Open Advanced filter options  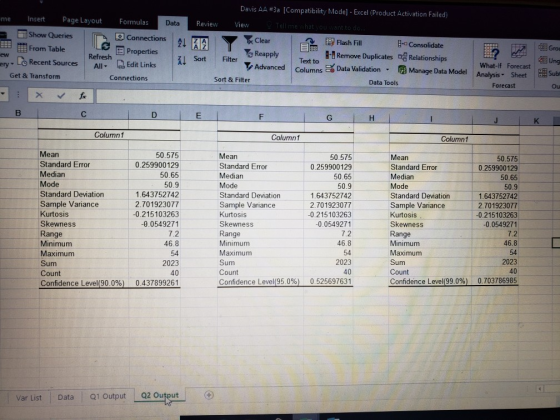tap(265, 67)
